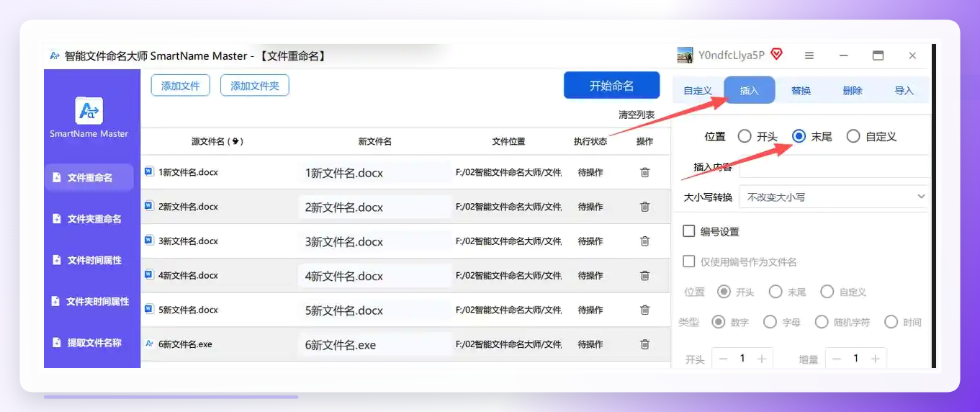Switch to the 自定义 tab

pos(698,91)
